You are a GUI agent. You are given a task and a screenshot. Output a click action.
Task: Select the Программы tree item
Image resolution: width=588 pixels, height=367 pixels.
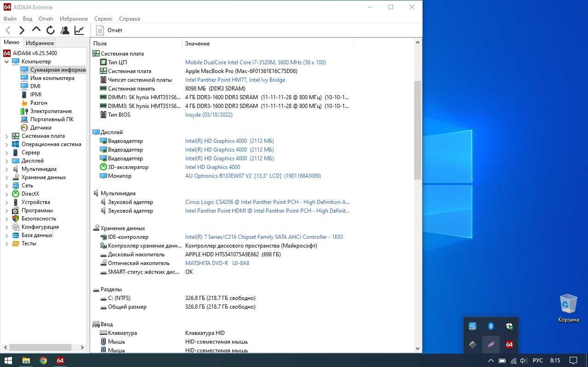(x=37, y=210)
